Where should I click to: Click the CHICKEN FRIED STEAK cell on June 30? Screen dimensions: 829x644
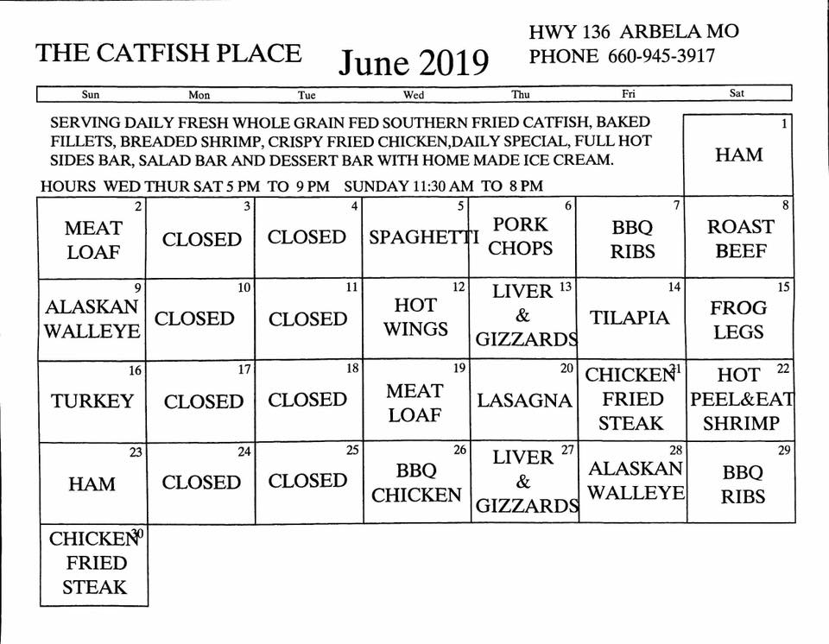click(93, 563)
